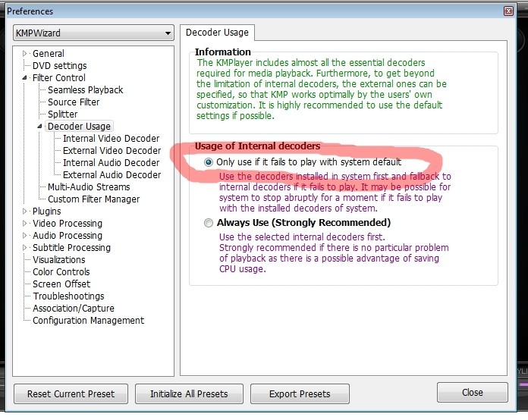Select Video Processing in the tree

click(68, 223)
